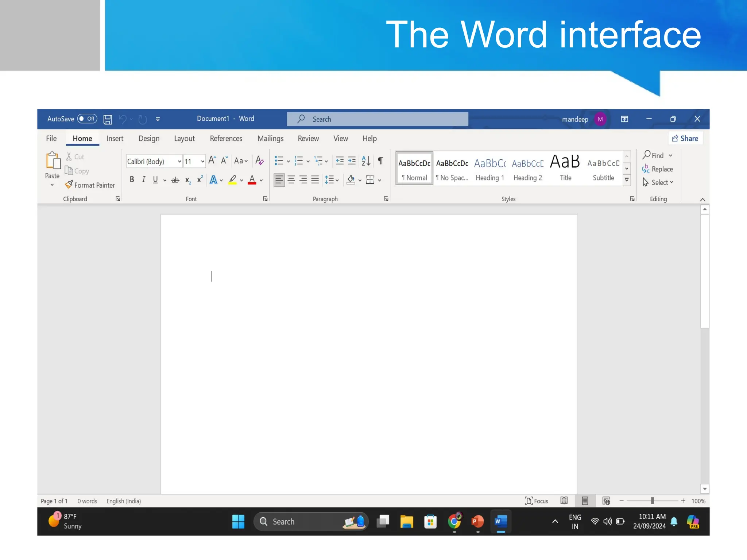This screenshot has height=560, width=747.
Task: Open the Paragraph dialog launcher
Action: [x=386, y=199]
